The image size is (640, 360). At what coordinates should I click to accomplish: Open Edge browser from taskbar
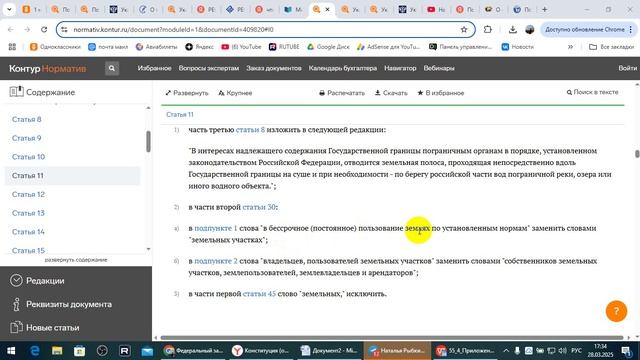tap(35, 351)
